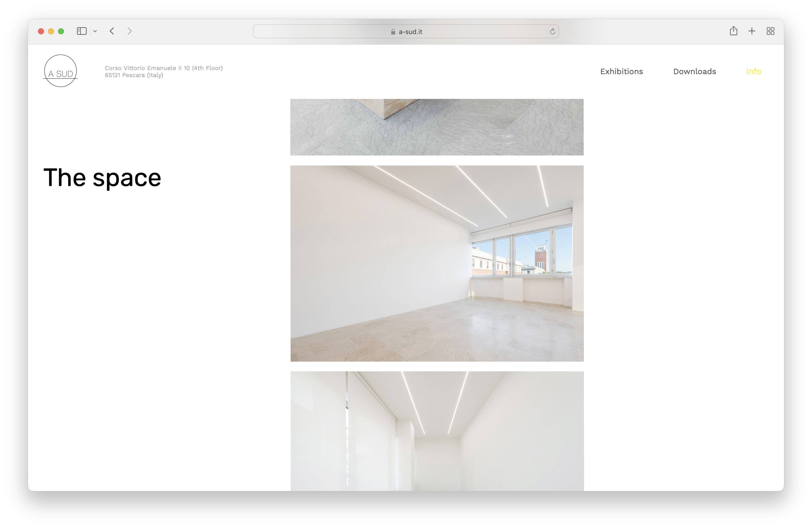Click the Corso Vittorio Emanuele address text
This screenshot has width=812, height=528.
(164, 68)
